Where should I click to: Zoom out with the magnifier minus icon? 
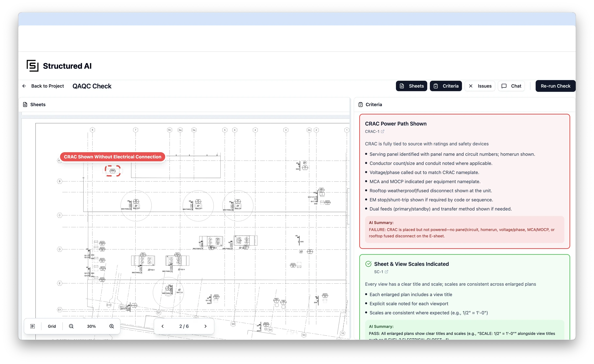point(71,326)
